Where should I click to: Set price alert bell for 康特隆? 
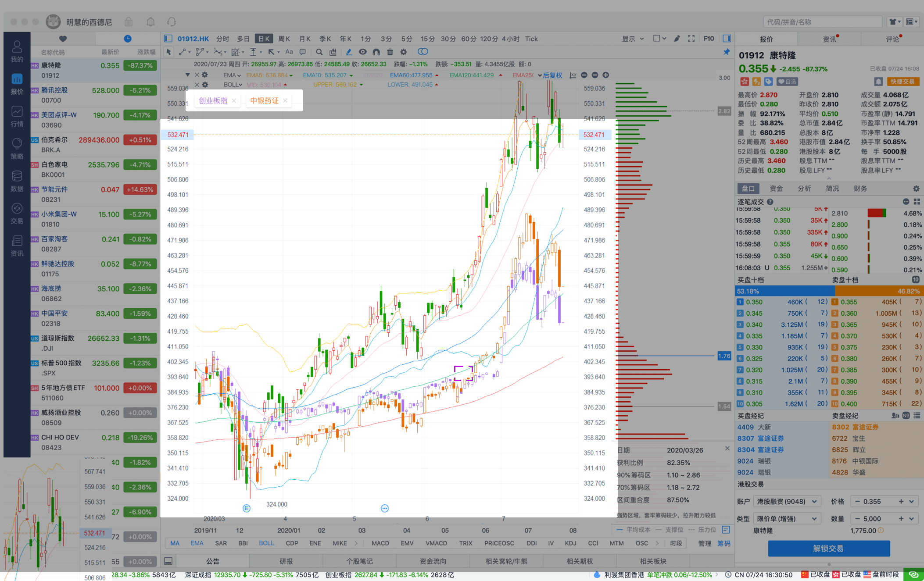point(878,82)
